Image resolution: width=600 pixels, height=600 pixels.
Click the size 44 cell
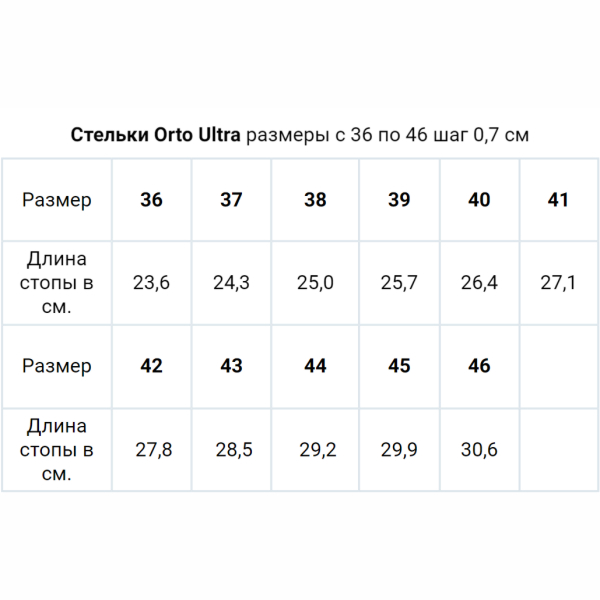[315, 366]
